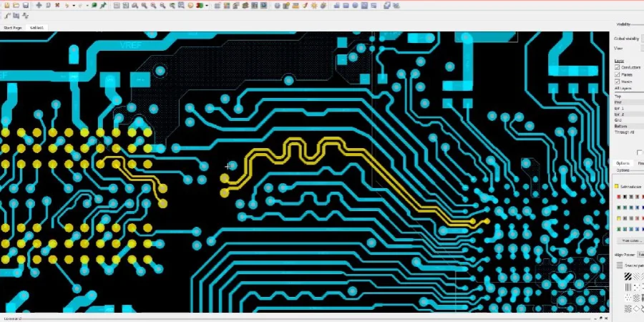Open the Highlight Pattern dropdown
The height and width of the screenshot is (322, 644).
click(641, 255)
